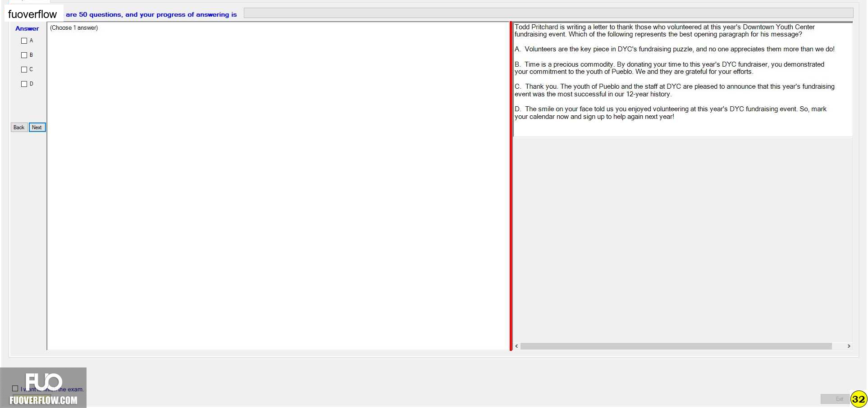Viewport: 868px width, 408px height.
Task: Click the question text about Todd Pritchard
Action: coord(665,31)
